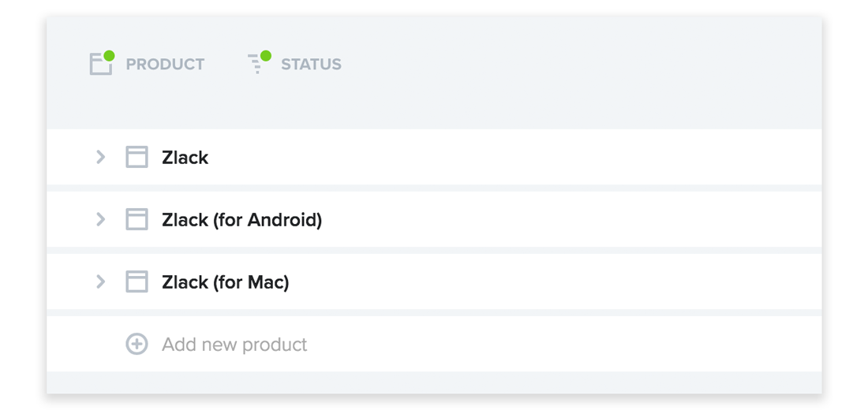
Task: Click the Add new product text
Action: pos(234,345)
